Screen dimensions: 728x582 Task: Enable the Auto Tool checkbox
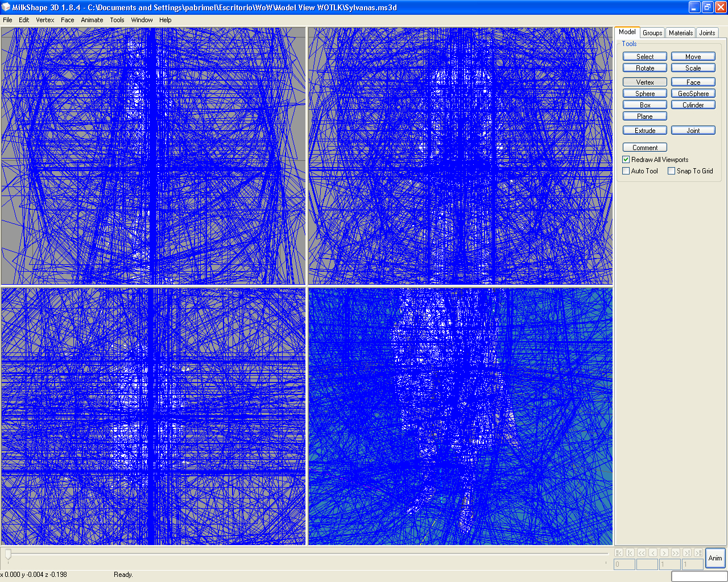point(626,171)
